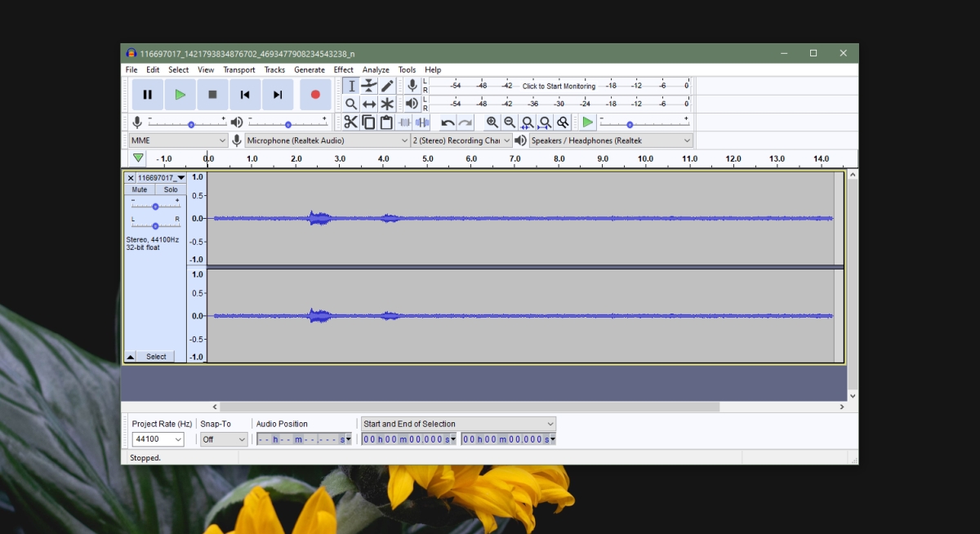The image size is (980, 534).
Task: Start playback with the green Play button
Action: click(x=180, y=95)
